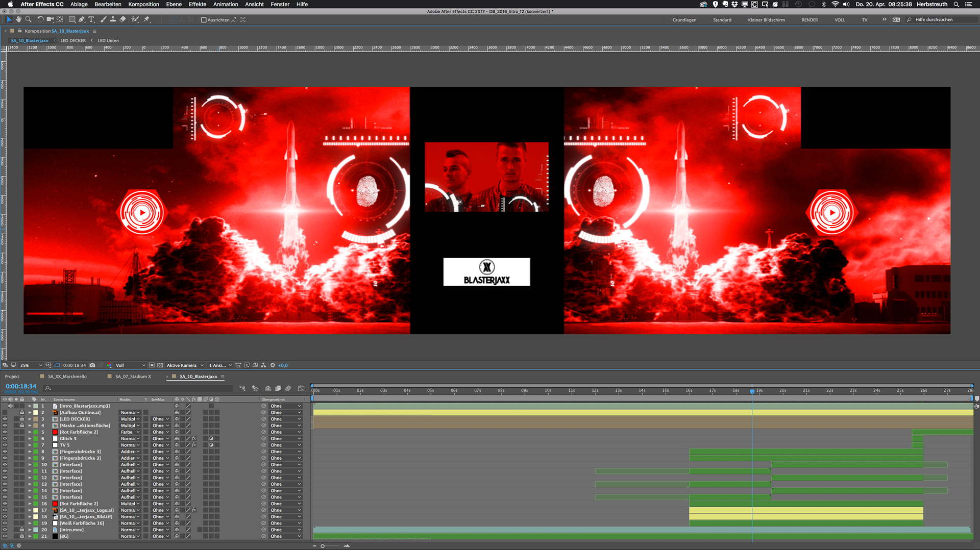Open the Animation menu

(x=226, y=4)
